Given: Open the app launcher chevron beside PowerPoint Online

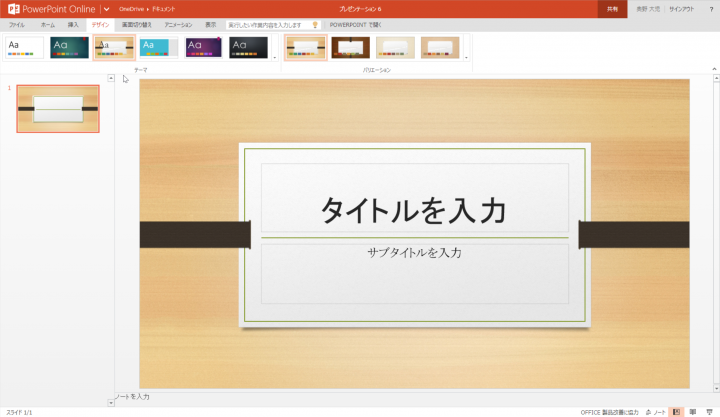Looking at the screenshot, I should pyautogui.click(x=107, y=9).
